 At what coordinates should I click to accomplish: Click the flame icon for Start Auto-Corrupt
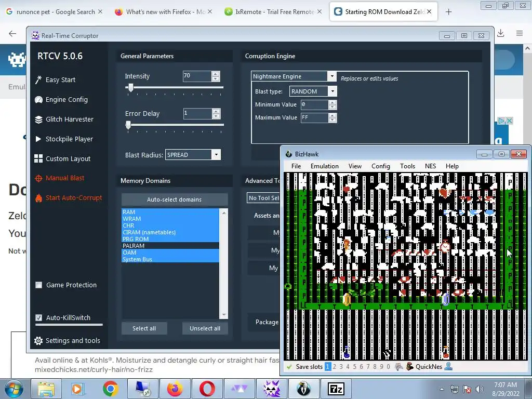pyautogui.click(x=38, y=198)
